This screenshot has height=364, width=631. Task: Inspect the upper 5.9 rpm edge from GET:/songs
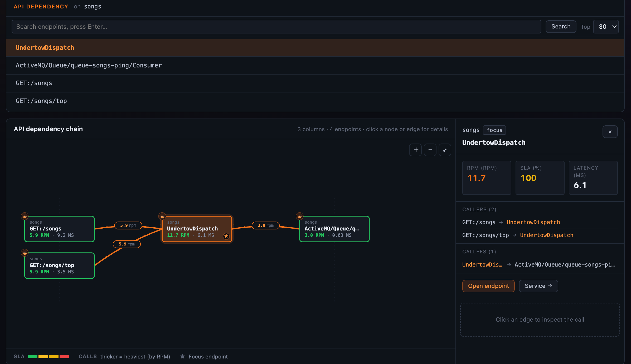point(128,225)
